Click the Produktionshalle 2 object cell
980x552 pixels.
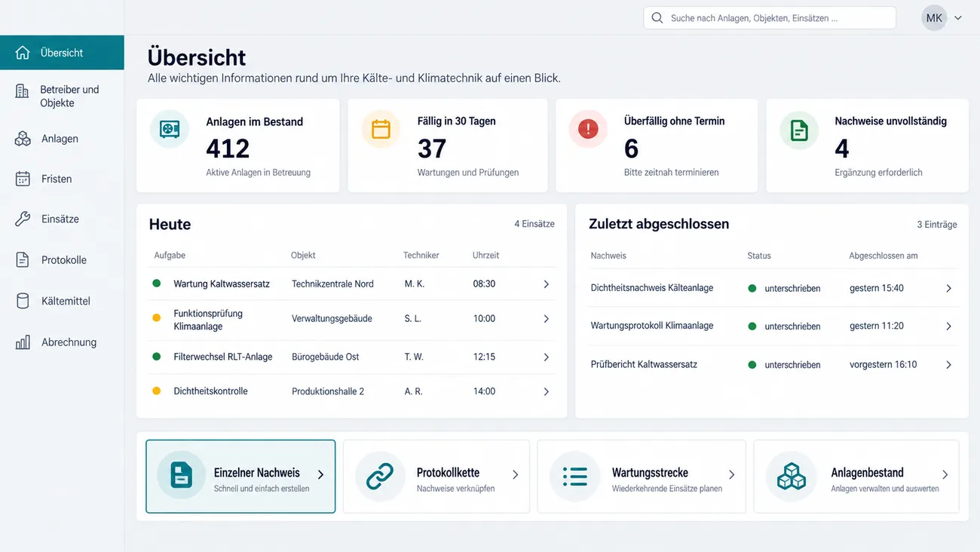point(328,391)
